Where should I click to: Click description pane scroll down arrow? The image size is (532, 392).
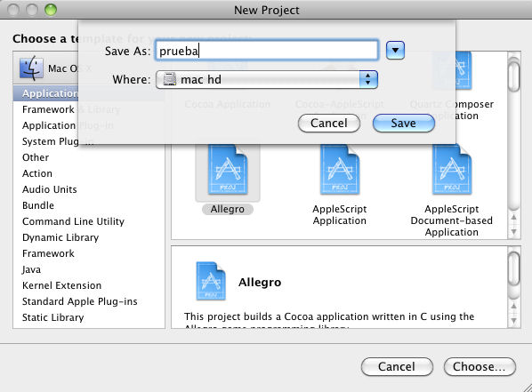pyautogui.click(x=514, y=321)
